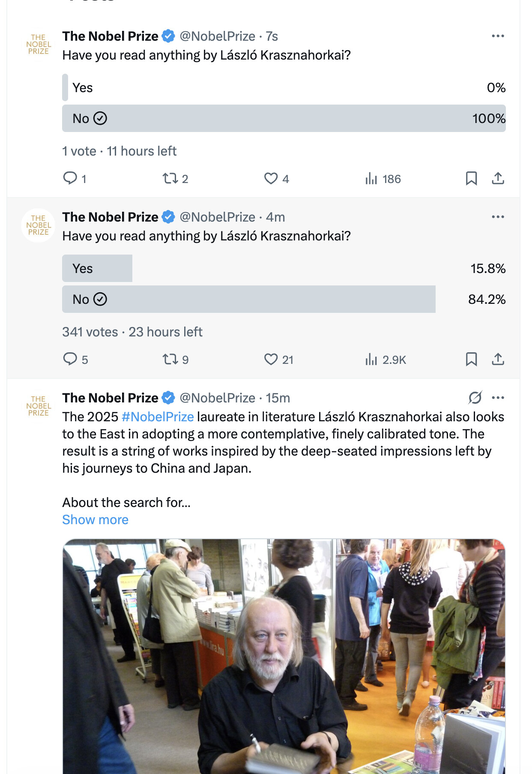
Task: Reply to the 7s poll post
Action: [70, 178]
